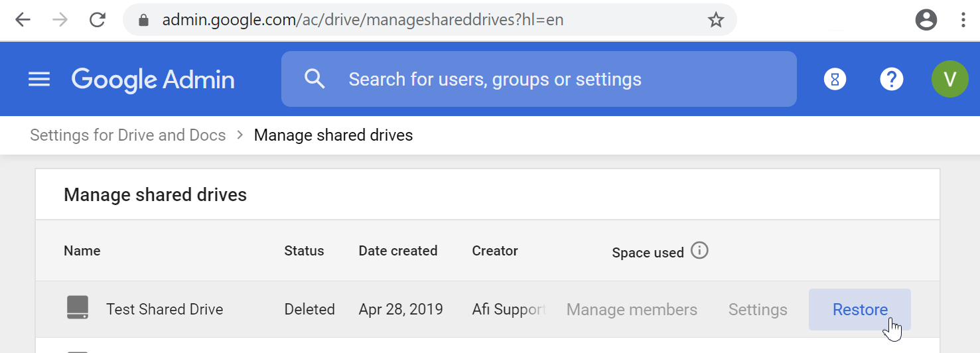Image resolution: width=980 pixels, height=353 pixels.
Task: Open the hamburger main menu
Action: [x=39, y=80]
